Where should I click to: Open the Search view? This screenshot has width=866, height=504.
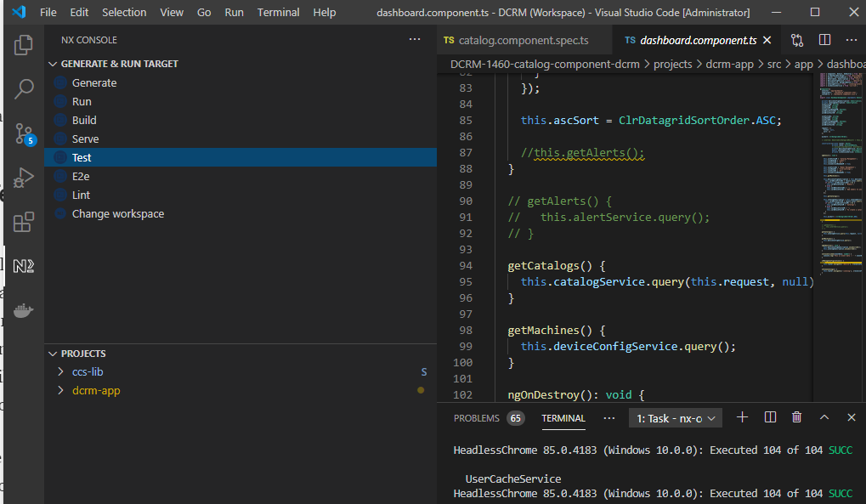tap(23, 89)
